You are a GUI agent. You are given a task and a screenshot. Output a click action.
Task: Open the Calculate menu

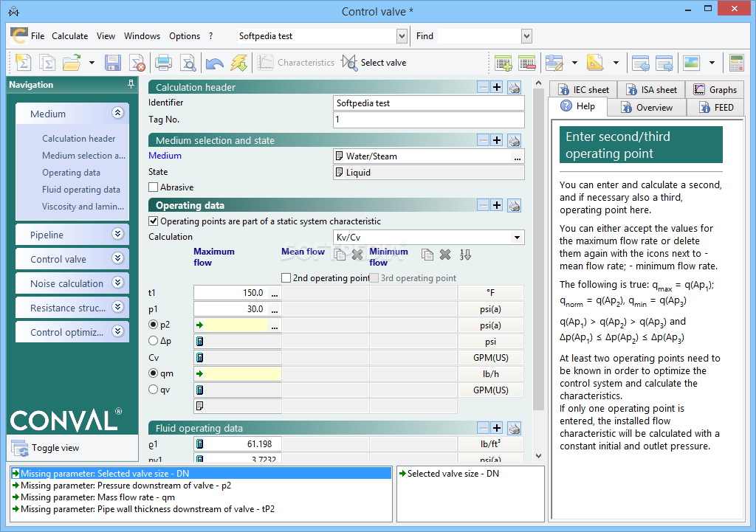(x=69, y=36)
